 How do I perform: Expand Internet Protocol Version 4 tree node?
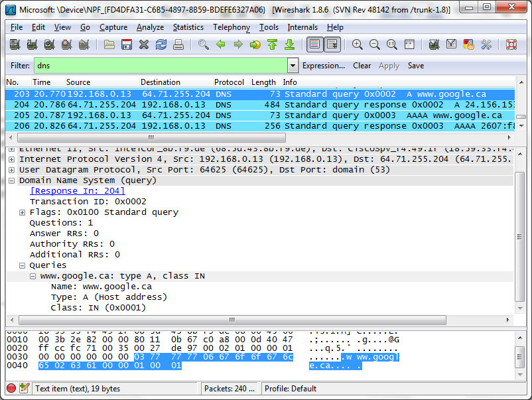pos(11,159)
